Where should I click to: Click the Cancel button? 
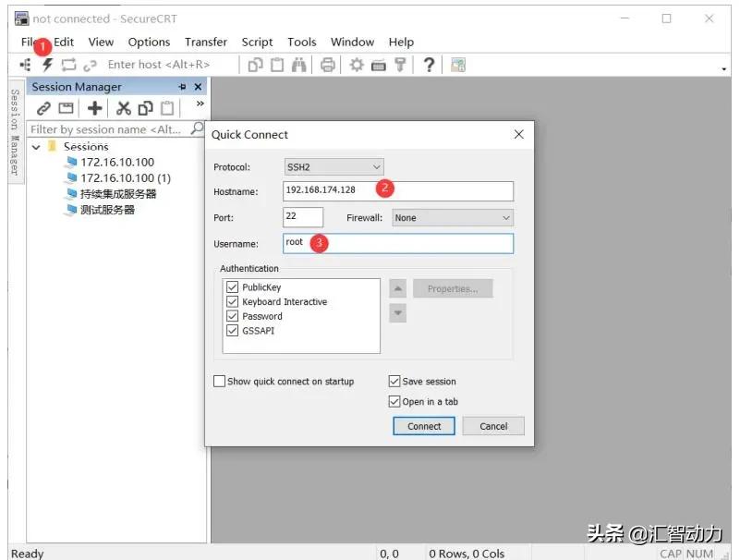[492, 426]
